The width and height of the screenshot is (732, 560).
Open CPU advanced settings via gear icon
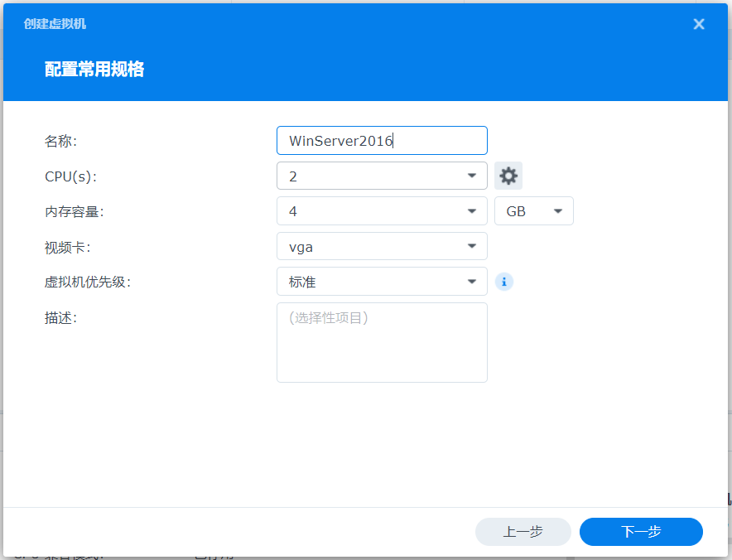[508, 176]
